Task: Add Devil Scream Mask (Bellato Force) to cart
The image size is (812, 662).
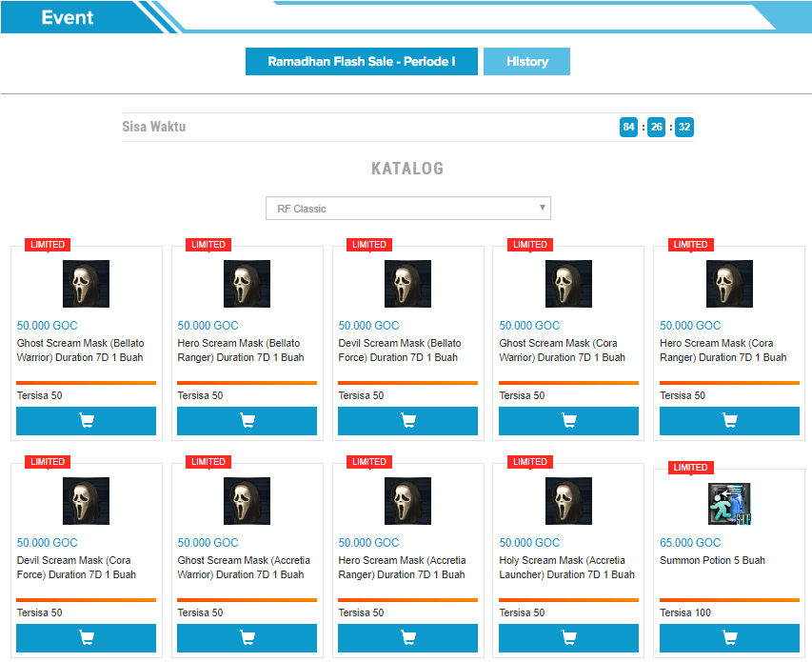Action: tap(407, 421)
